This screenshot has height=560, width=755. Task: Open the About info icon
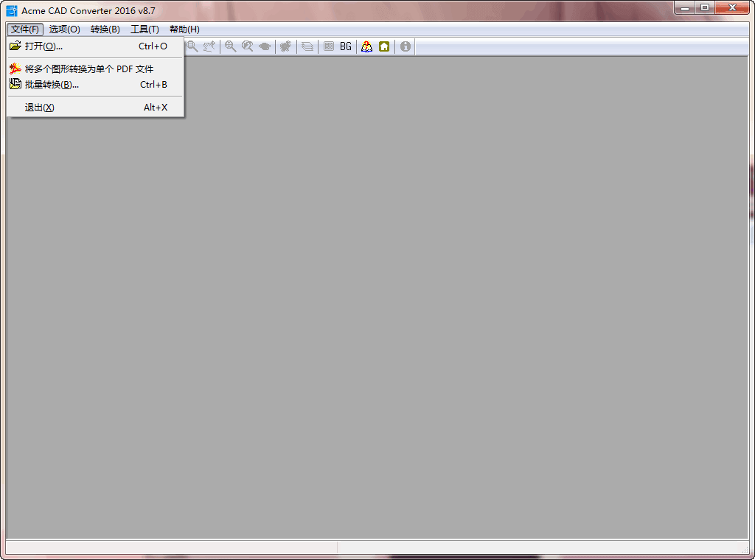point(406,46)
